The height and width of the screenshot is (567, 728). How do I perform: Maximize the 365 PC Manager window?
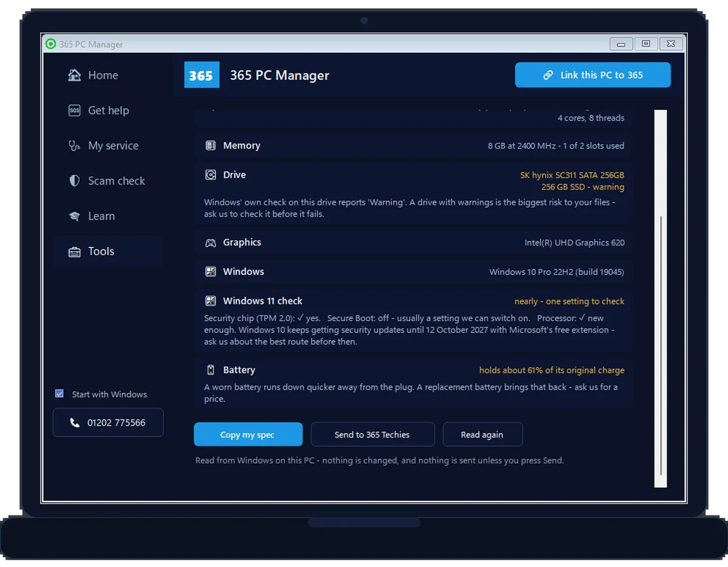click(645, 44)
